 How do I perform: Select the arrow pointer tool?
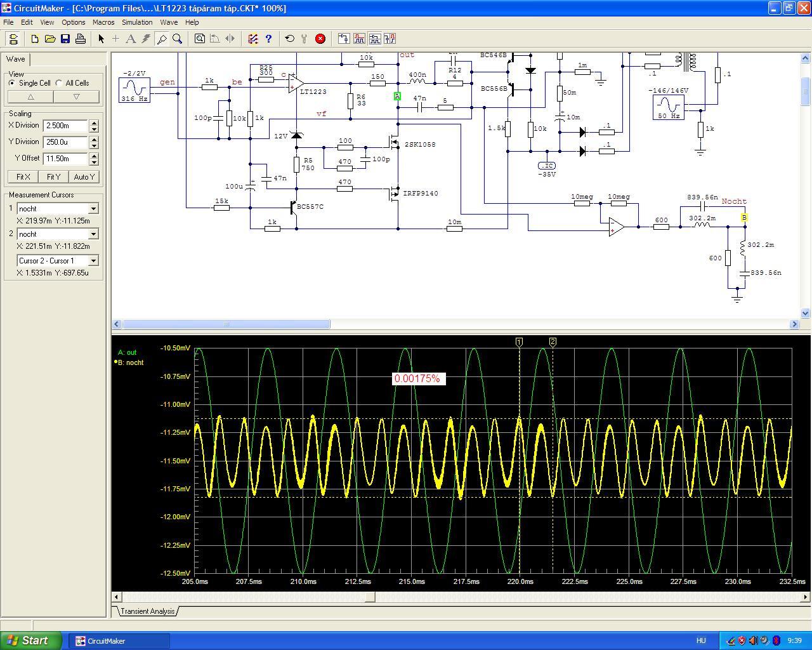[x=101, y=39]
